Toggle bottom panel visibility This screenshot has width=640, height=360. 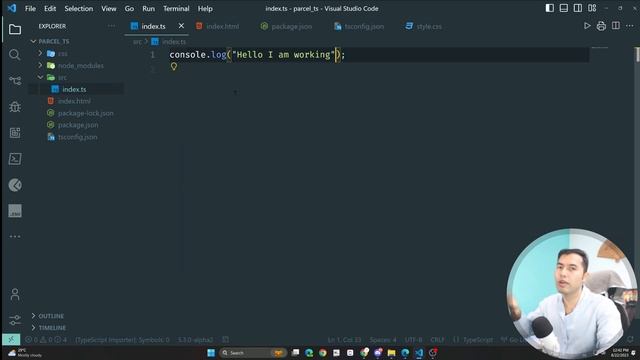[x=564, y=8]
